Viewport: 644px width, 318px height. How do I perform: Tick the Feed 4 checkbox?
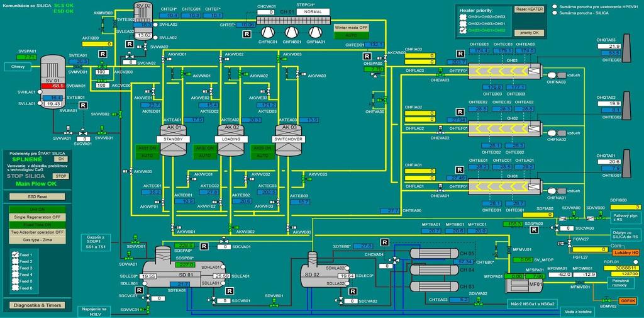(x=15, y=275)
